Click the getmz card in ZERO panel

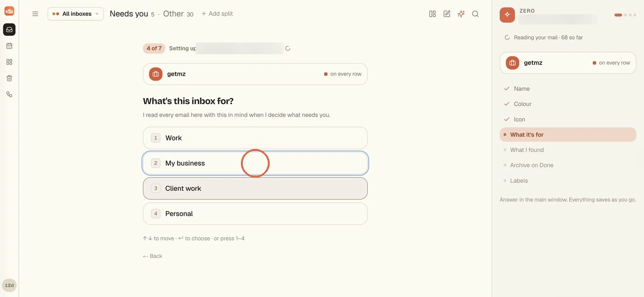568,63
